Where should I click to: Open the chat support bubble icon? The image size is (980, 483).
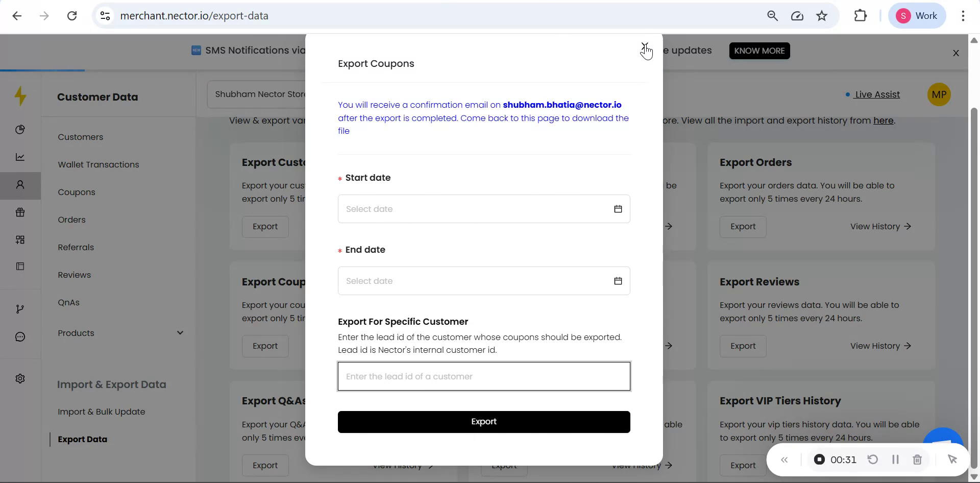click(x=20, y=336)
